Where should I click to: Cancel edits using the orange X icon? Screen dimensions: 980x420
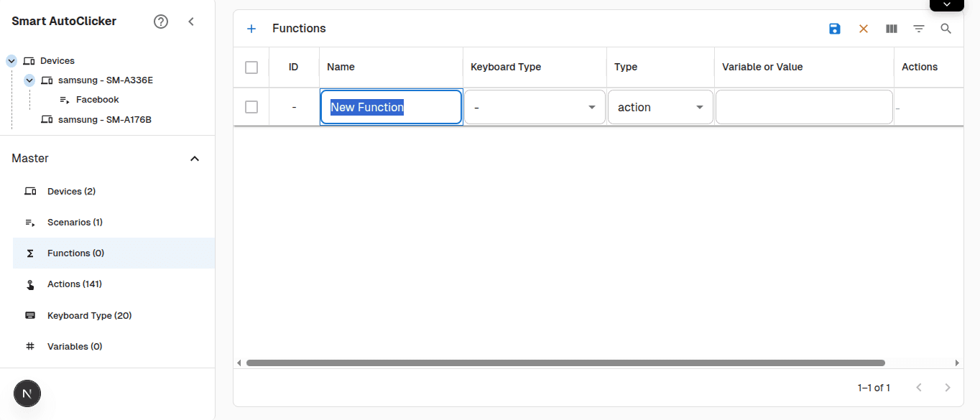(863, 29)
